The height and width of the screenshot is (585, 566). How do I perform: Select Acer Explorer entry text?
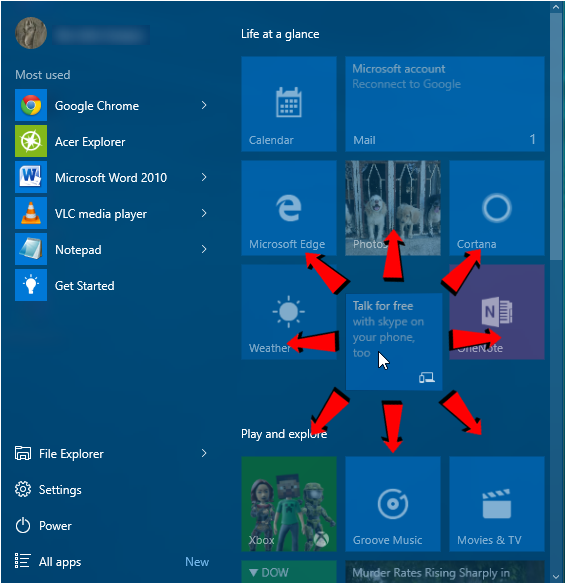[90, 142]
